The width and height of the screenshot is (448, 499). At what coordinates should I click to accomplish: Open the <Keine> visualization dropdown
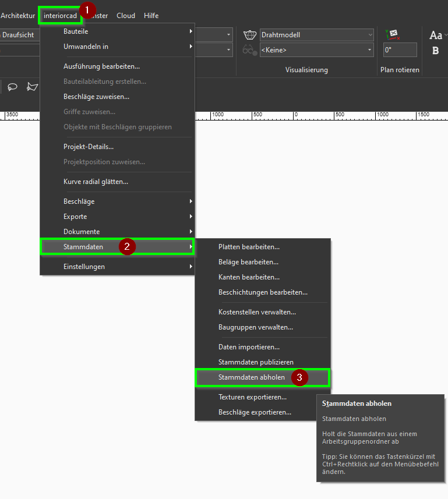pyautogui.click(x=316, y=50)
